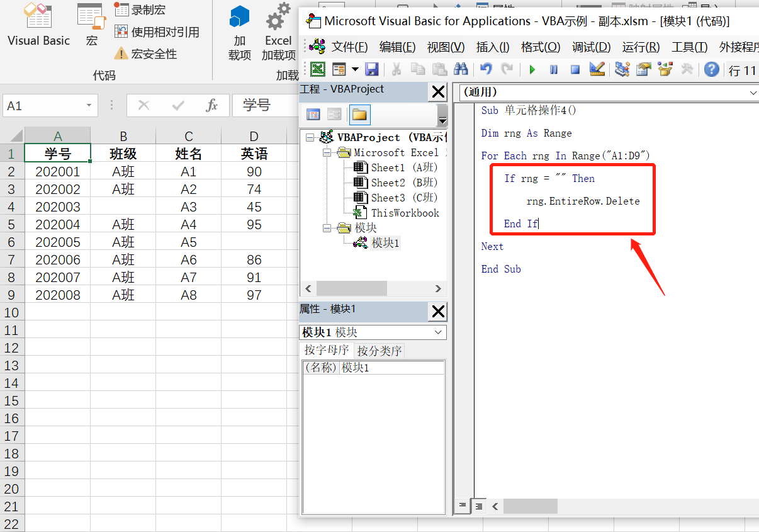Click the Visual Basic button in ribbon
Image resolution: width=759 pixels, height=532 pixels.
point(38,25)
